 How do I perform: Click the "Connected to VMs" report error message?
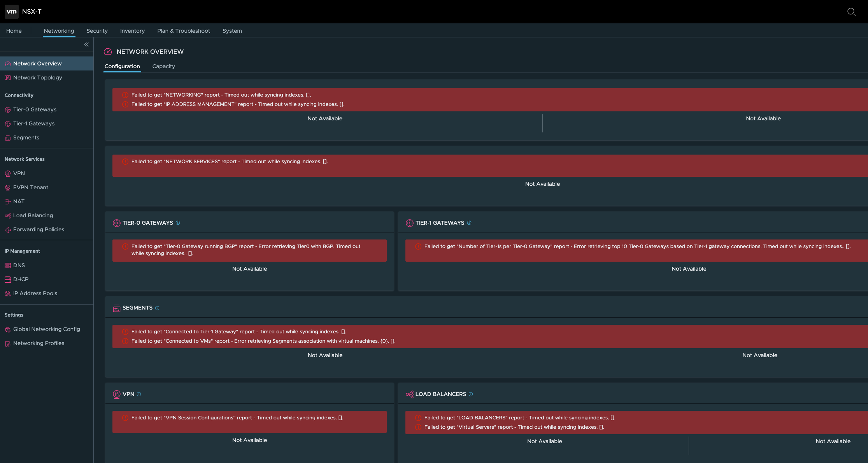click(x=263, y=341)
